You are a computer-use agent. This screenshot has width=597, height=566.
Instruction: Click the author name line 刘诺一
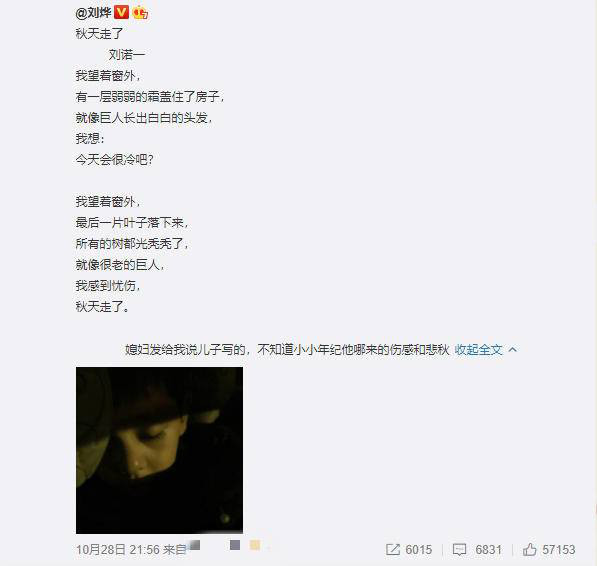coord(127,55)
